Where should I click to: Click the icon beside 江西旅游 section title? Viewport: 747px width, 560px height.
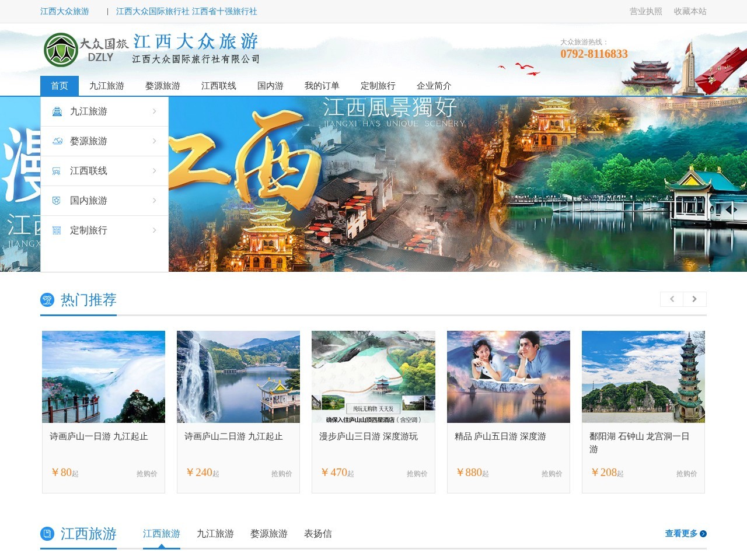coord(46,533)
